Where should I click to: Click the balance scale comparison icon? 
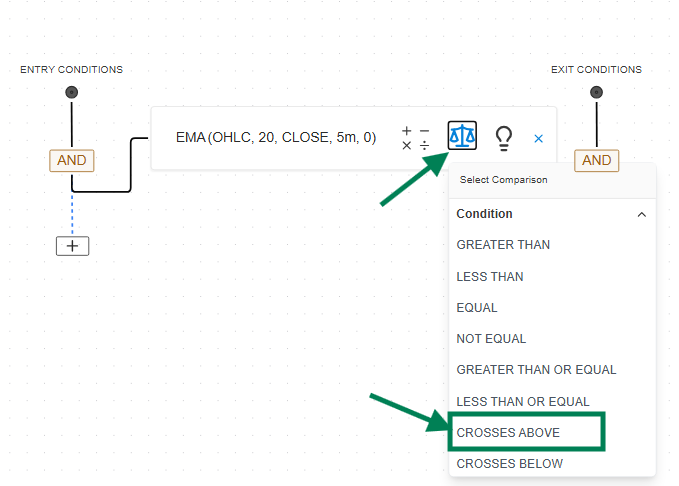[462, 136]
